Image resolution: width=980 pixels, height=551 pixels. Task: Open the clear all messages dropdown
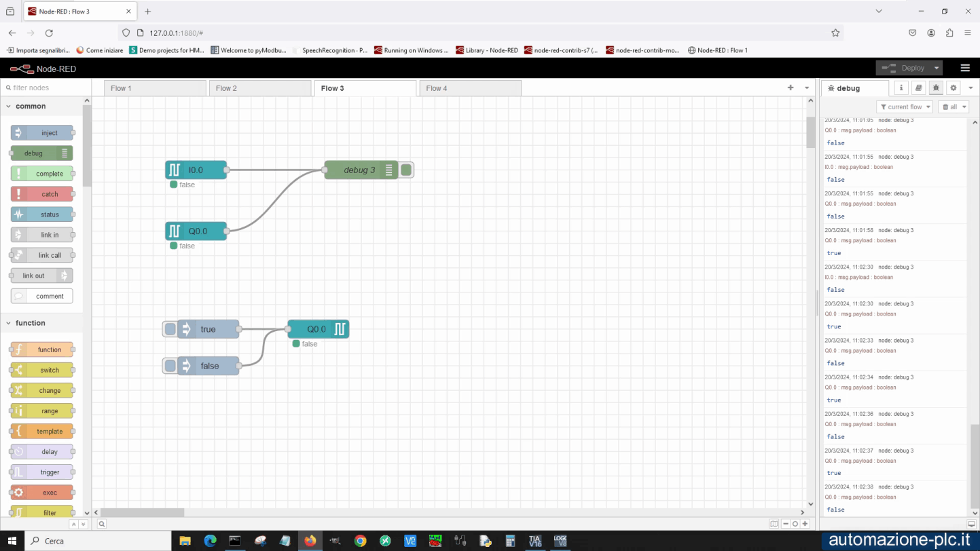954,107
